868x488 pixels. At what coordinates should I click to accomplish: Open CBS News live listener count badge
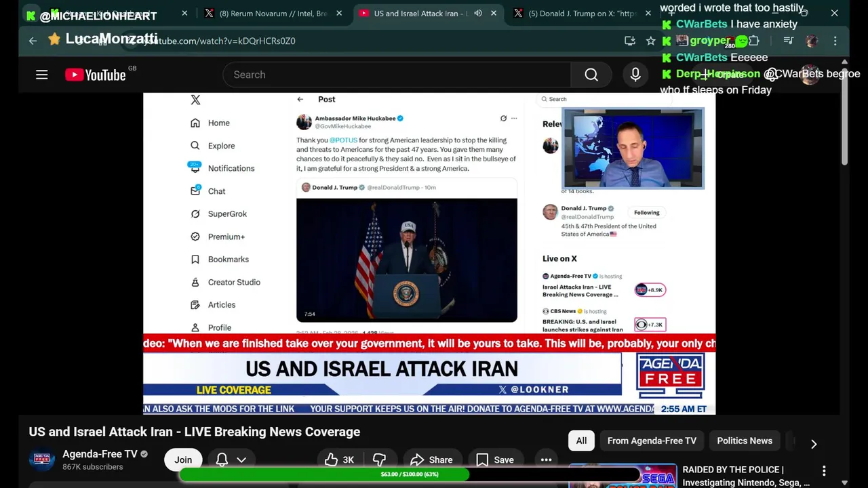(x=650, y=325)
